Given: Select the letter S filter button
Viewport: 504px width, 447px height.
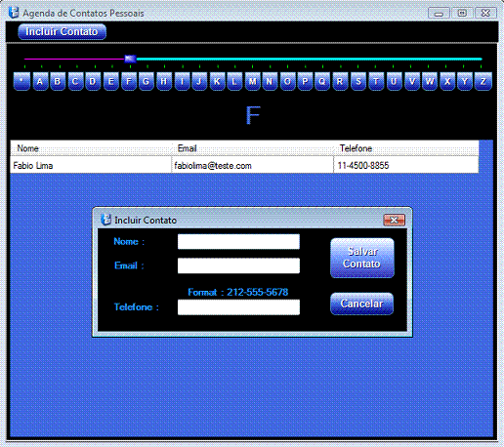Looking at the screenshot, I should point(358,81).
